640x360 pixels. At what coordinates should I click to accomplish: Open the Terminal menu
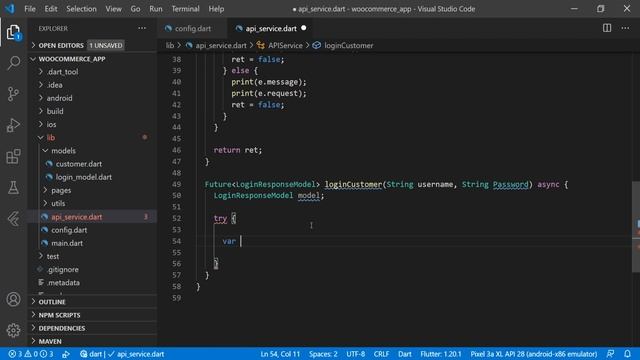pyautogui.click(x=185, y=9)
